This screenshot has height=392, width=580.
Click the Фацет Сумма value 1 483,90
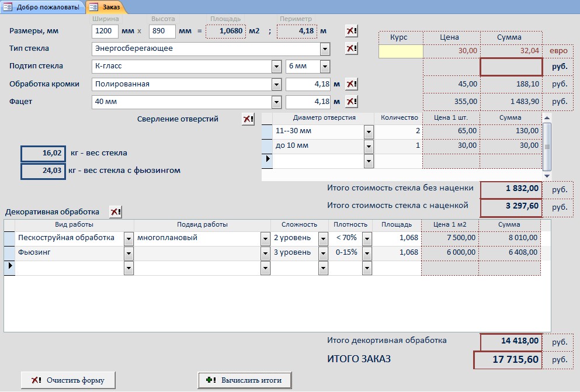point(511,102)
